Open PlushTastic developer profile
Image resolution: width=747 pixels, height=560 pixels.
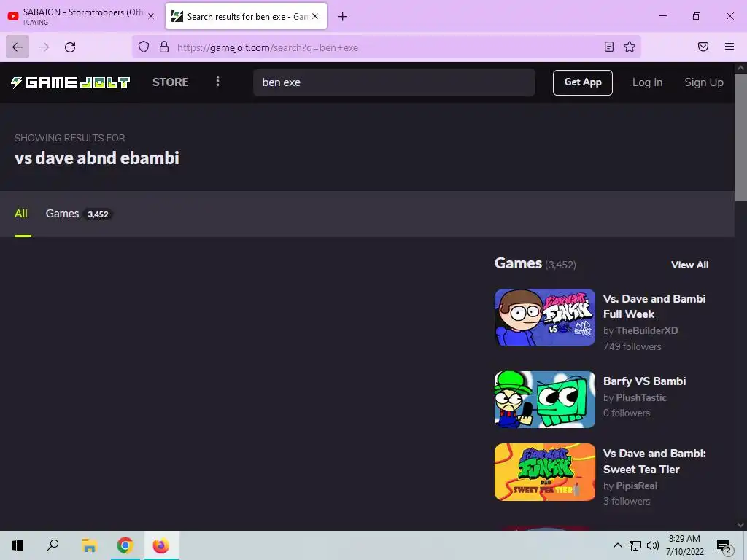(x=640, y=397)
